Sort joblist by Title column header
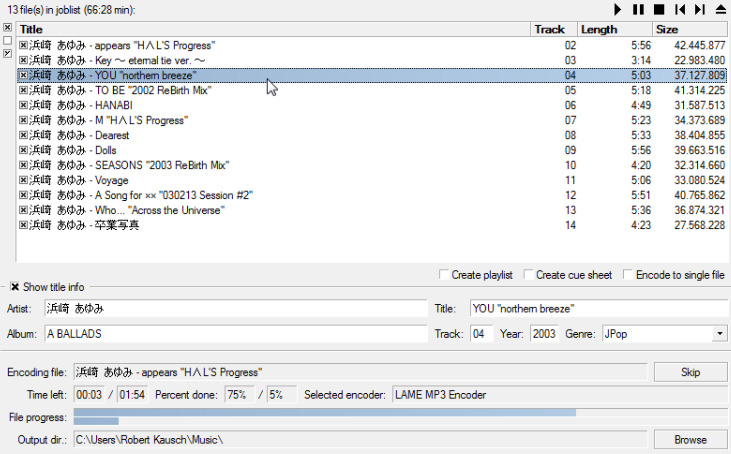The width and height of the screenshot is (731, 454). [x=273, y=29]
